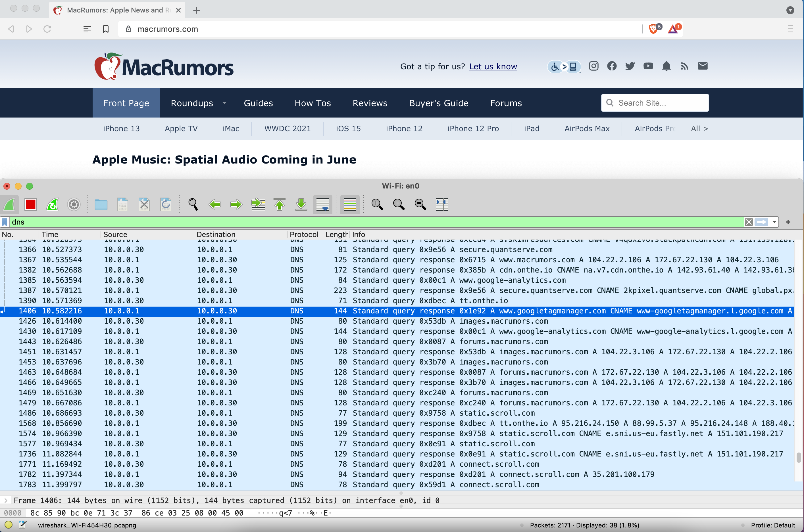Open a capture file folder icon
The height and width of the screenshot is (532, 804).
click(101, 204)
